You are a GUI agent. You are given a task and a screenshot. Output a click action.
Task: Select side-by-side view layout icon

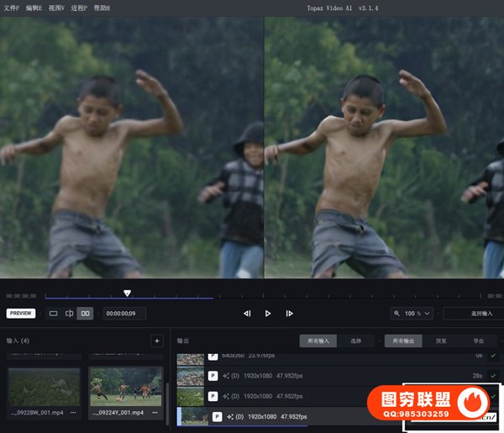point(85,314)
